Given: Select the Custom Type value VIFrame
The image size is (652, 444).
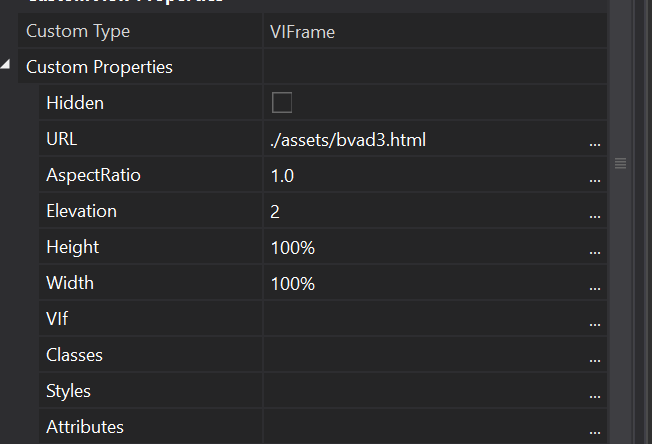Looking at the screenshot, I should 302,31.
